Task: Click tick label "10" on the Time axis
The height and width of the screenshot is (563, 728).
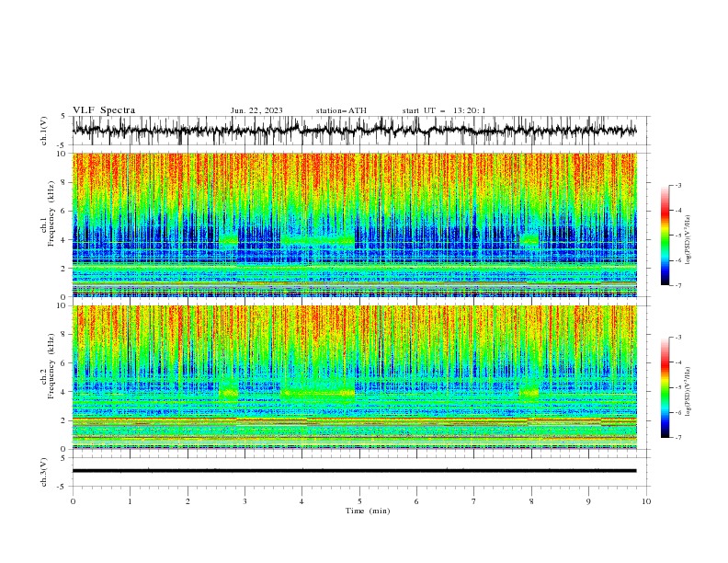Action: 646,501
